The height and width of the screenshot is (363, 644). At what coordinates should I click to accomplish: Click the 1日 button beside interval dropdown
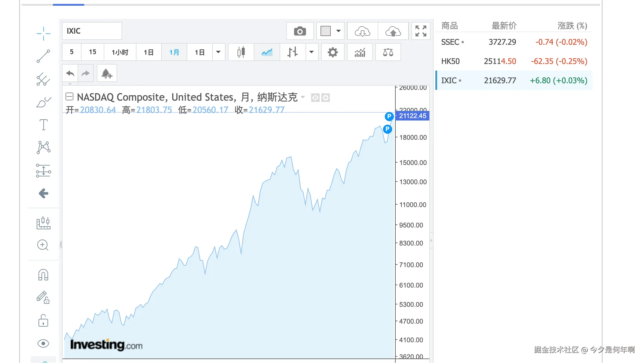[200, 52]
